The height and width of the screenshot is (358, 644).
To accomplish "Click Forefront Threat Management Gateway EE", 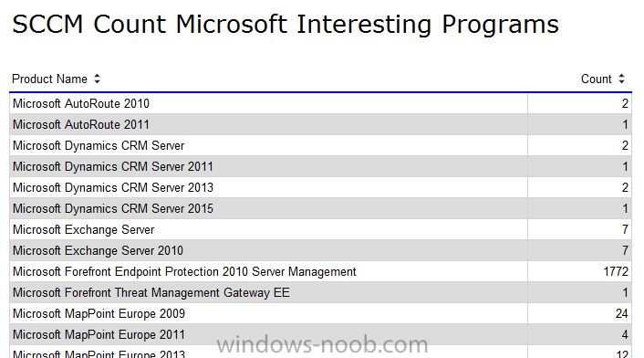I will coord(320,292).
